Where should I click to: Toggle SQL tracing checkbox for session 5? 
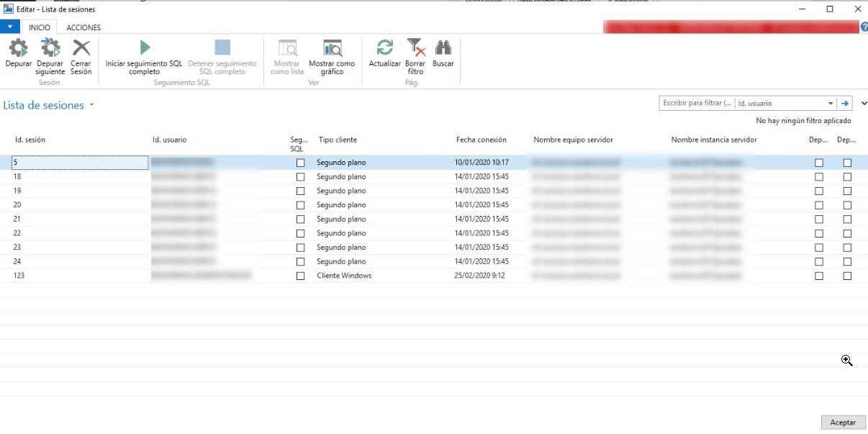click(x=301, y=163)
